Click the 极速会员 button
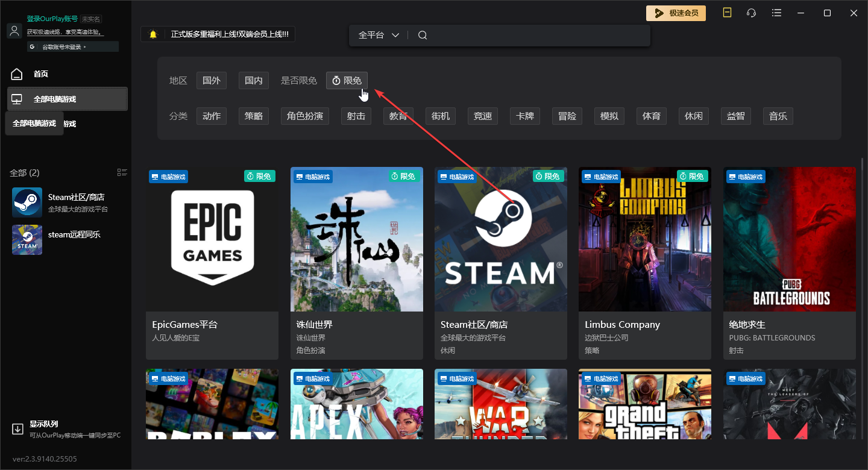Viewport: 868px width, 470px height. (676, 13)
